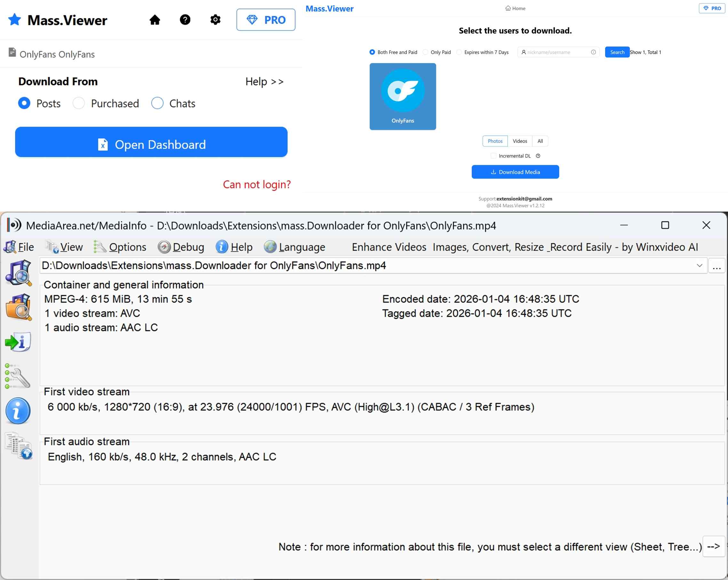The image size is (728, 580).
Task: Click the Can not login link
Action: 257,184
